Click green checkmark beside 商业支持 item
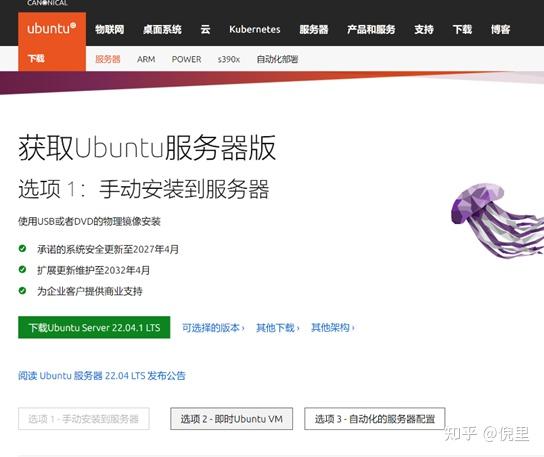The width and height of the screenshot is (544, 457). tap(22, 290)
